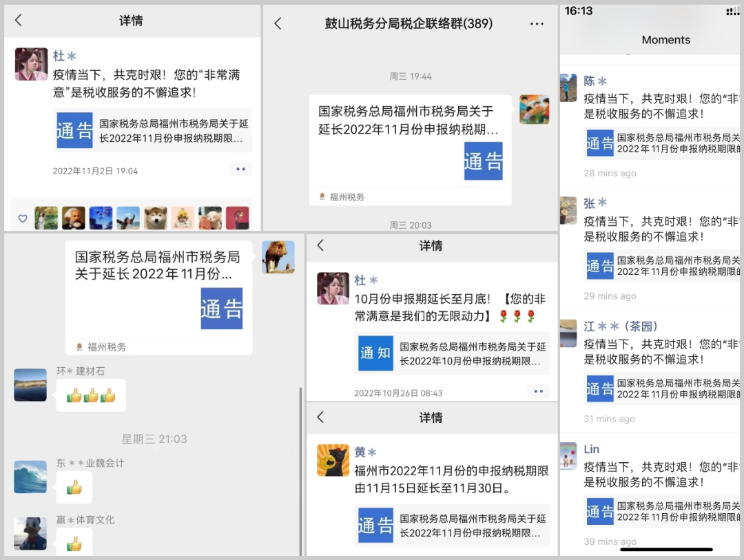Tap the 通告 icon under 张*'s Moments post

[x=600, y=266]
